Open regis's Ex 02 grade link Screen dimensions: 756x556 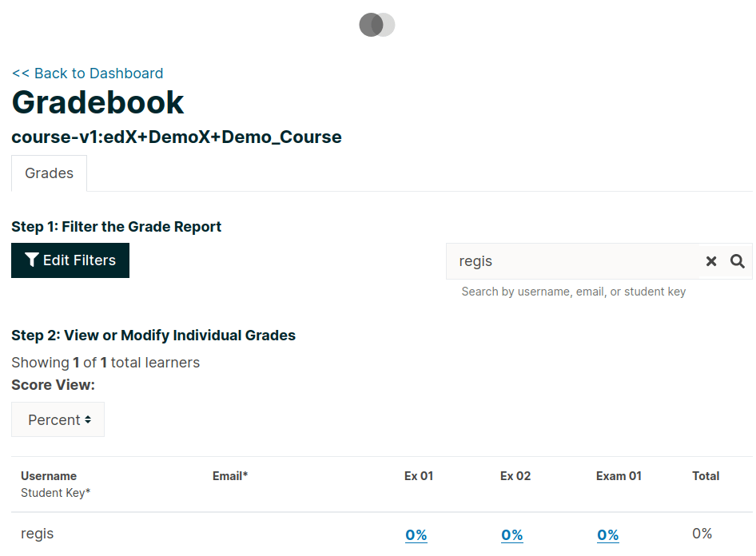[512, 534]
